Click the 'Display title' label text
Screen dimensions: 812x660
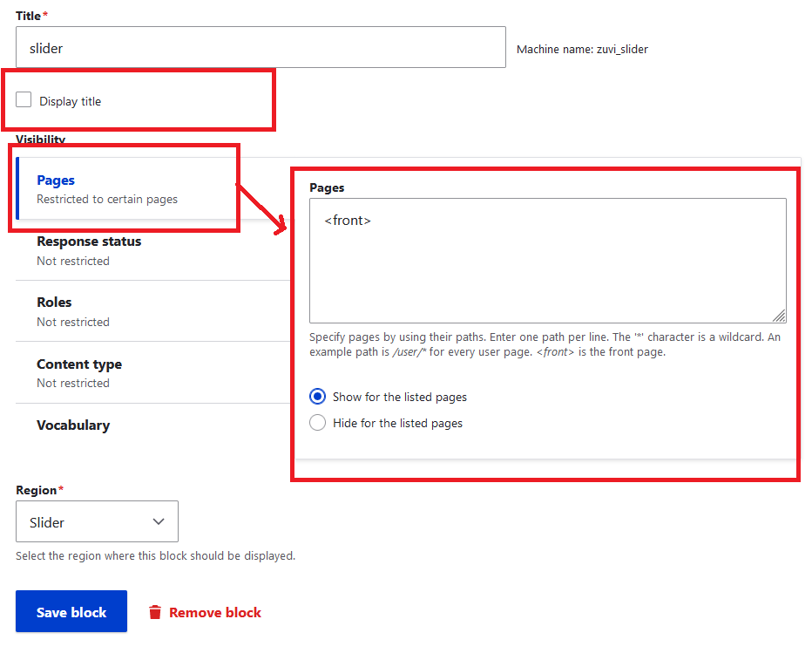click(x=70, y=101)
